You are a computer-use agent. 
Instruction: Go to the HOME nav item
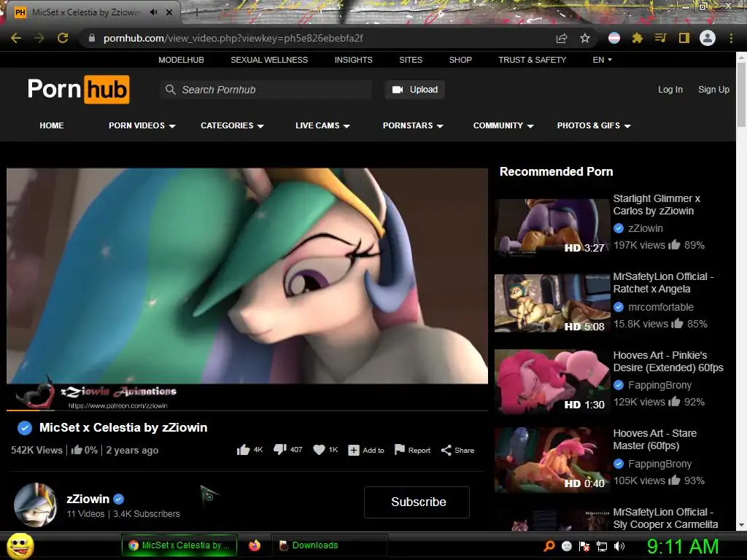(x=52, y=125)
